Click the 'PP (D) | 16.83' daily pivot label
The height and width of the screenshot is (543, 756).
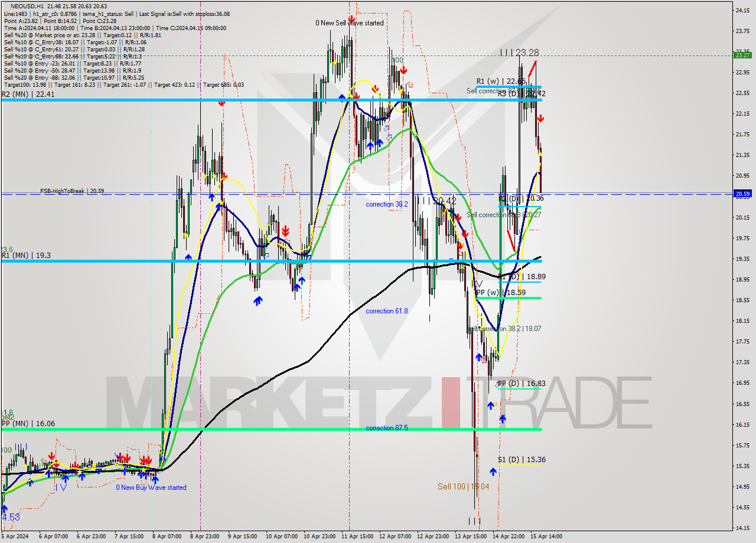(522, 384)
